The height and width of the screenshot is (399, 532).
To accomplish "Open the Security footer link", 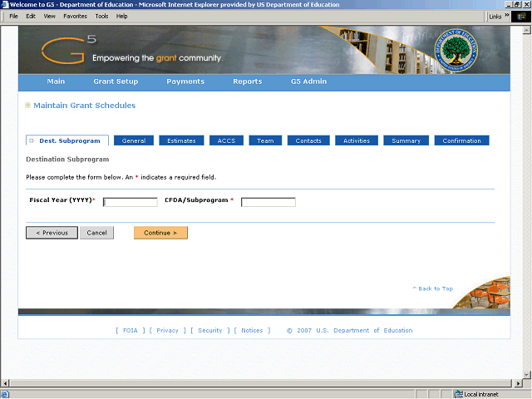I will click(x=210, y=330).
